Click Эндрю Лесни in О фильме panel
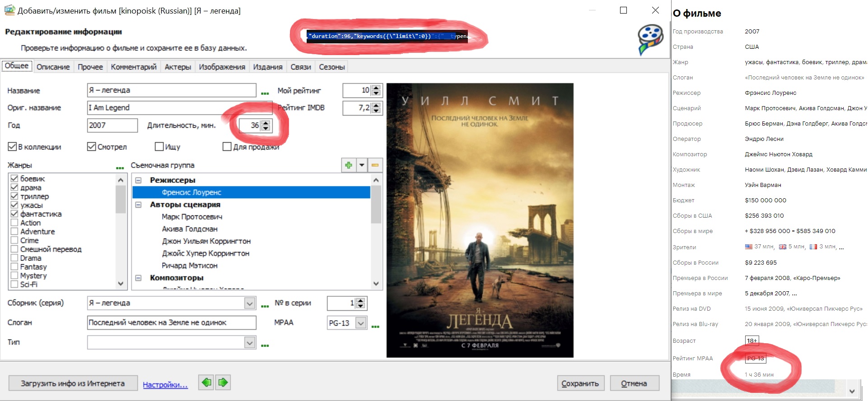The image size is (868, 401). pyautogui.click(x=764, y=139)
